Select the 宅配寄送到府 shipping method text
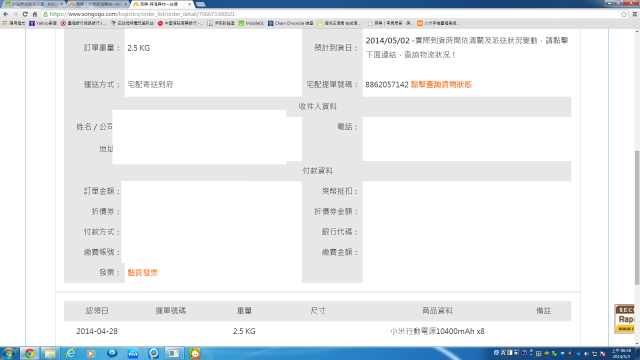Screen dimensions: 640x360 pos(150,84)
